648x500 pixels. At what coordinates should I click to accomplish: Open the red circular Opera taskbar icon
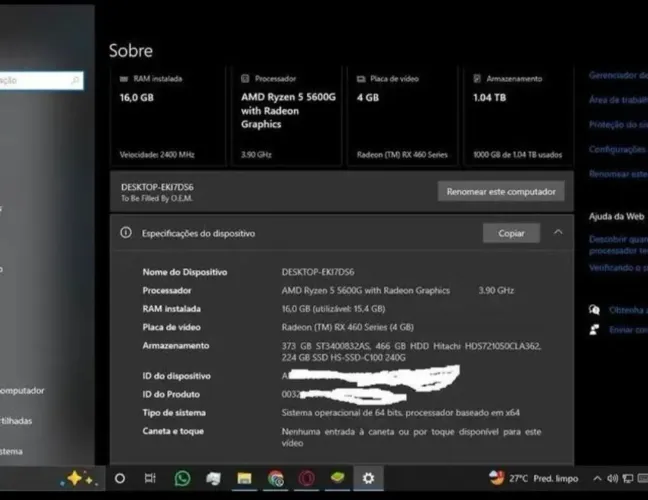tap(306, 478)
